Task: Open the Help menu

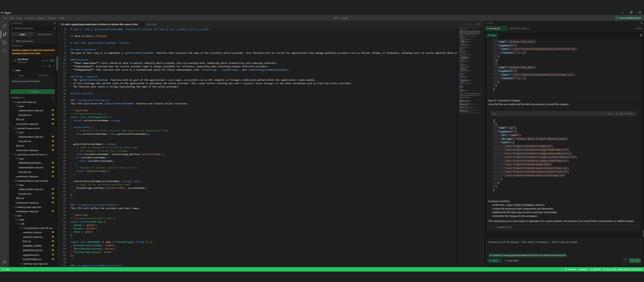Action: 62,18
